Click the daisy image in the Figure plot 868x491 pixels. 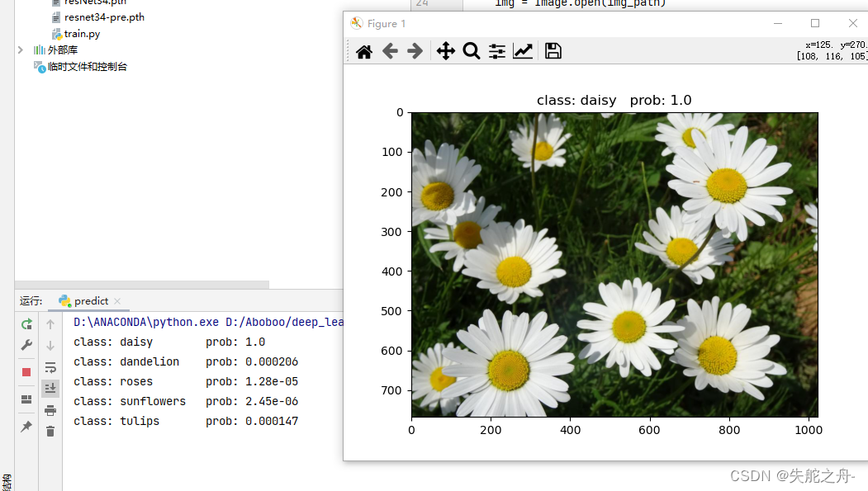[x=614, y=265]
